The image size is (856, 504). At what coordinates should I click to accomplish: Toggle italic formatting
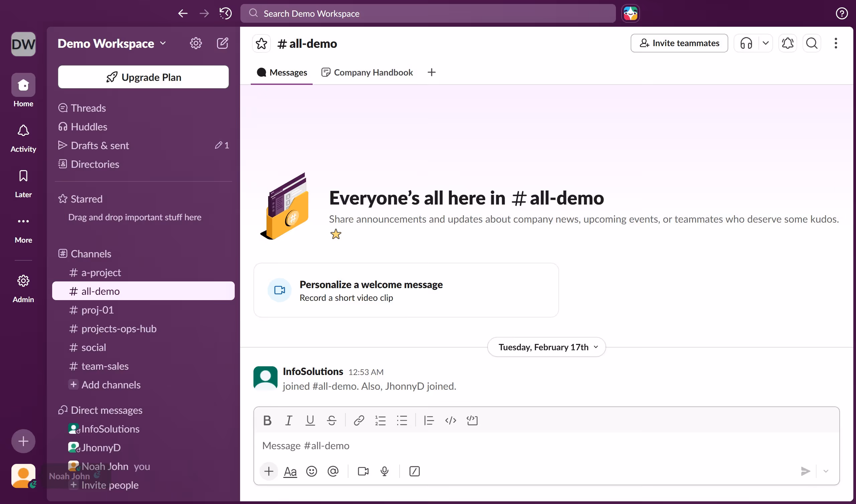click(x=288, y=420)
